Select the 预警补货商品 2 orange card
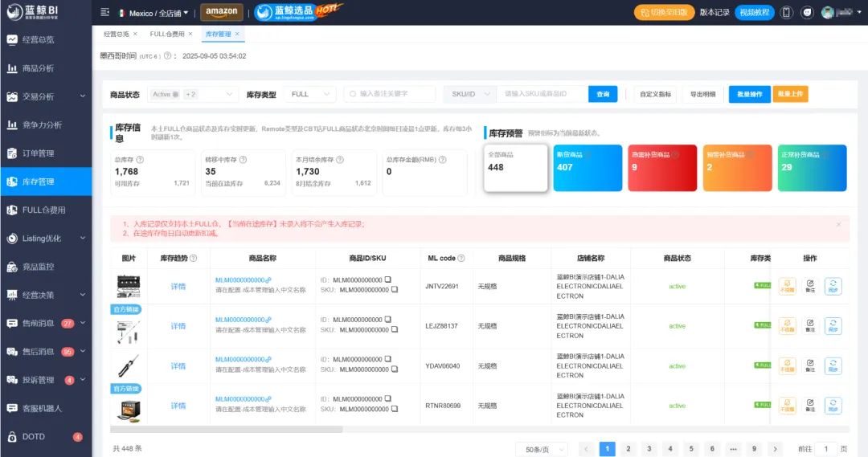Screen dimensions: 868x457 click(x=737, y=168)
